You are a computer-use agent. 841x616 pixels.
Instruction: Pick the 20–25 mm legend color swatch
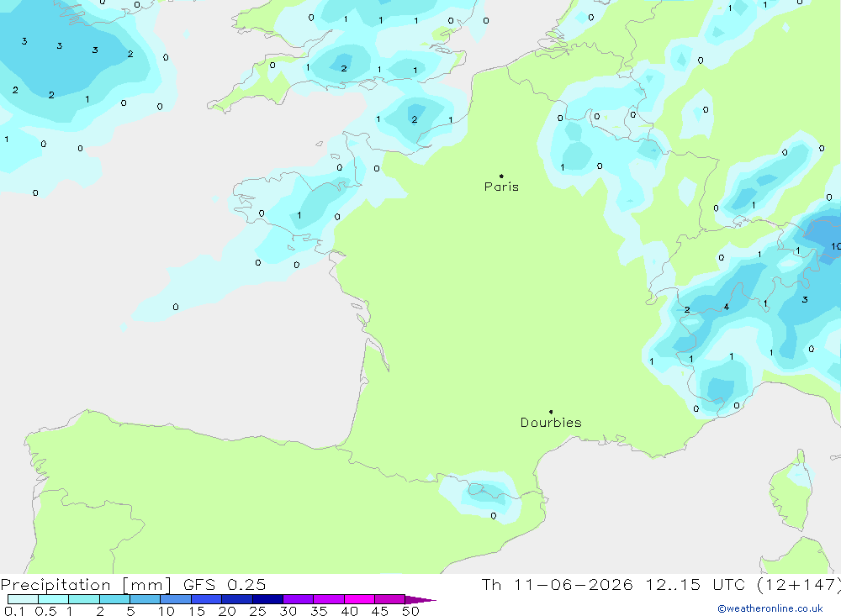237,599
